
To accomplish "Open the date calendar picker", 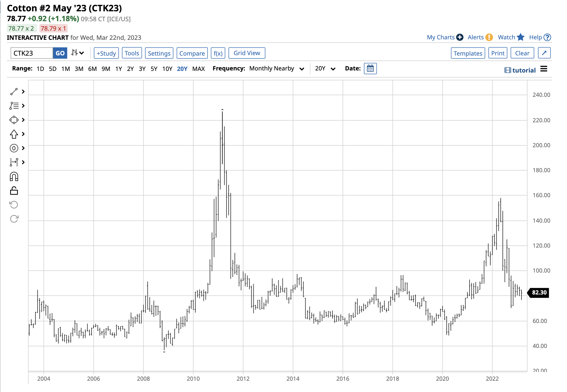I will tap(370, 69).
